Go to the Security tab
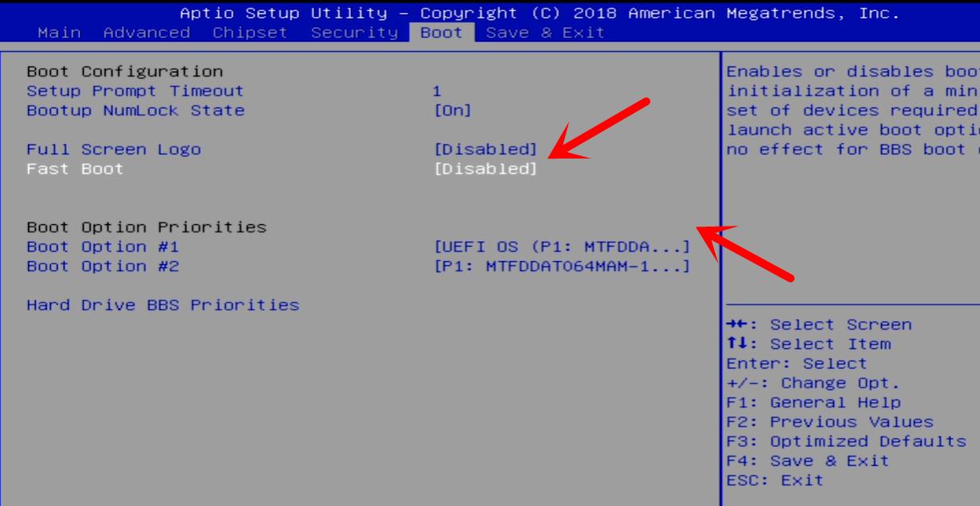Image resolution: width=980 pixels, height=506 pixels. 353,33
